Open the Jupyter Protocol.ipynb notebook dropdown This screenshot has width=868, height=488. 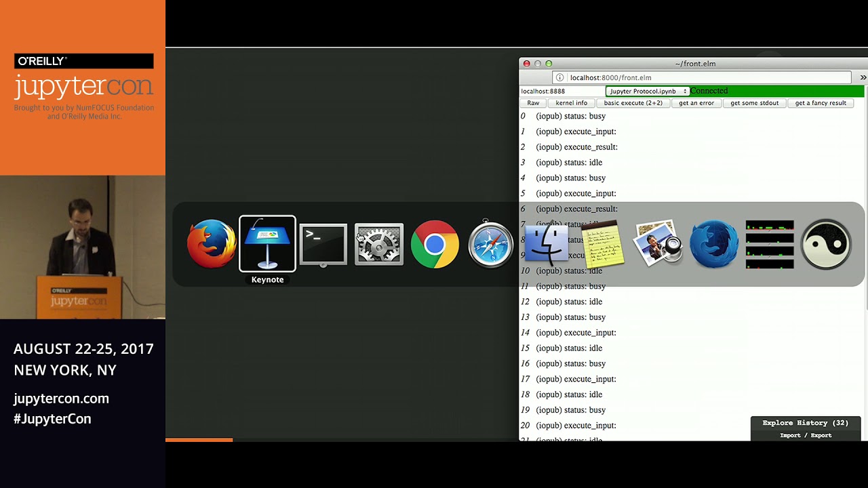(x=648, y=91)
